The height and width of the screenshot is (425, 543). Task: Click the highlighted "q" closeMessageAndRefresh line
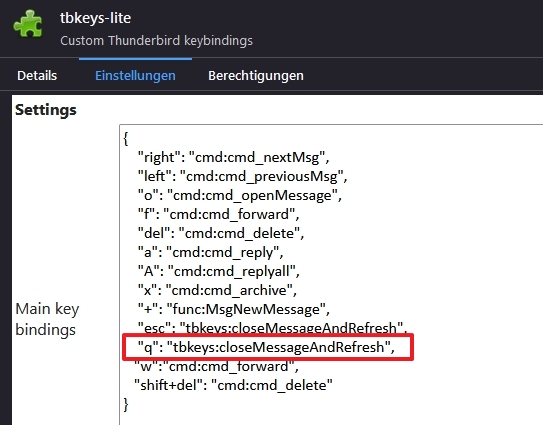266,347
